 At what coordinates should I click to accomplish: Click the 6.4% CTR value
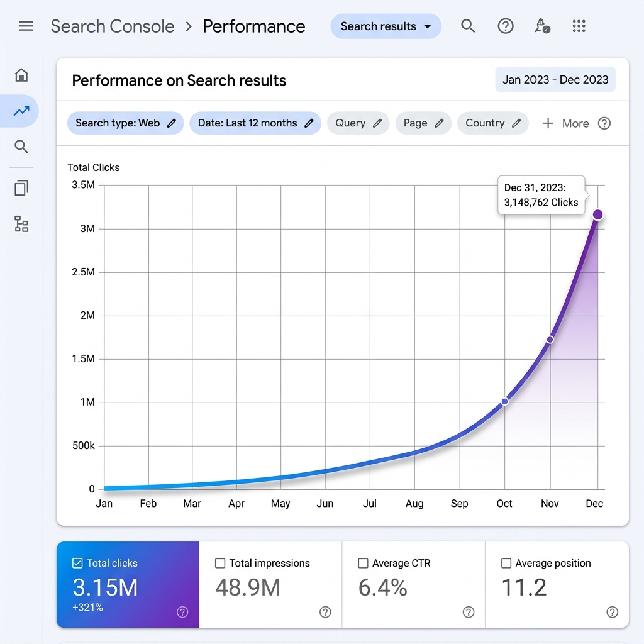(x=383, y=587)
